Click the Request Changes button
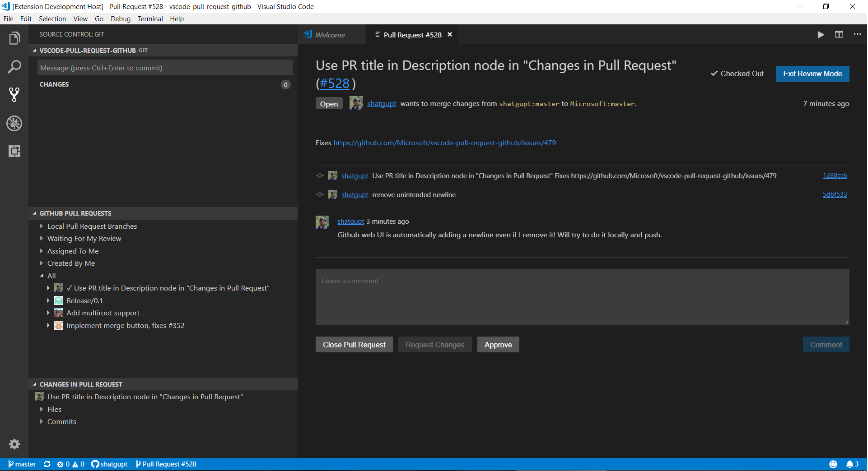This screenshot has height=471, width=868. [435, 345]
